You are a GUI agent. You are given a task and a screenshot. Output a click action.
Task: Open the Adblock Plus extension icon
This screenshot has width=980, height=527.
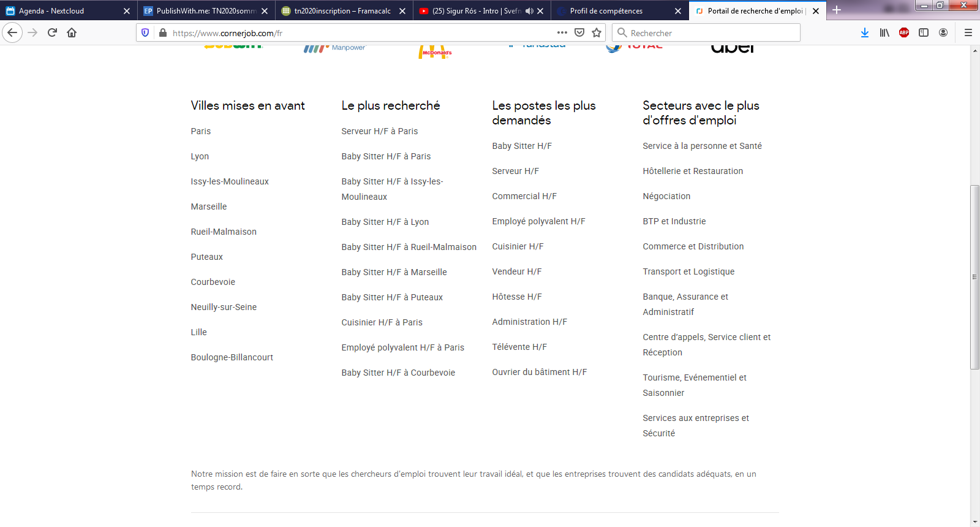[904, 32]
